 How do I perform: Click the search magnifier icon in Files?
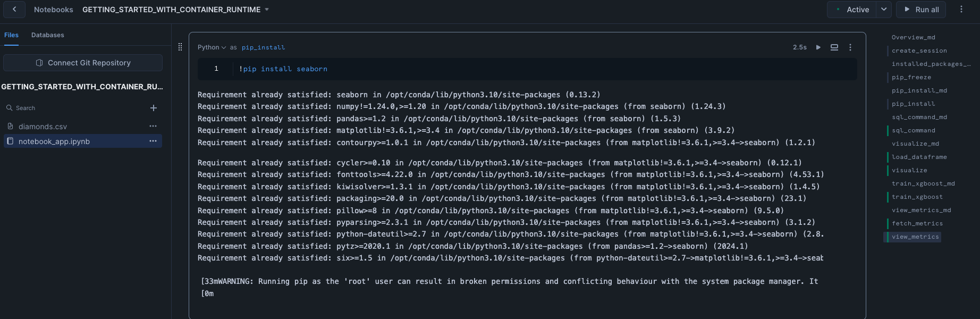coord(10,108)
